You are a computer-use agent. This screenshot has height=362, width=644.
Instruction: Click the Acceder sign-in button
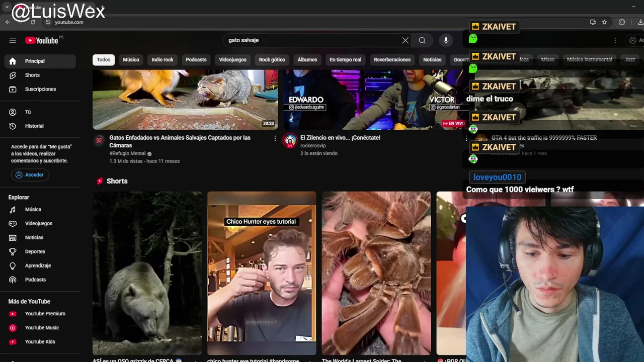30,175
